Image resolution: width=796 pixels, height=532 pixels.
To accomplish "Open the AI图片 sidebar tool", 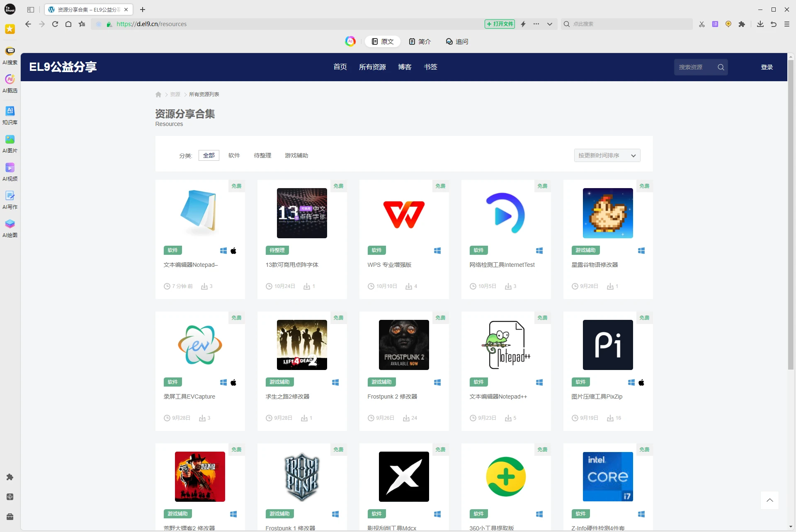I will coord(10,144).
